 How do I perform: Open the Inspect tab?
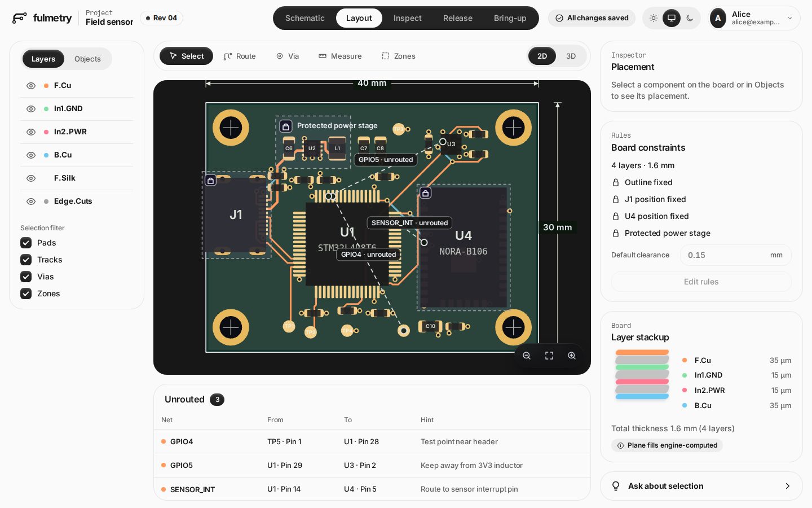(x=407, y=18)
